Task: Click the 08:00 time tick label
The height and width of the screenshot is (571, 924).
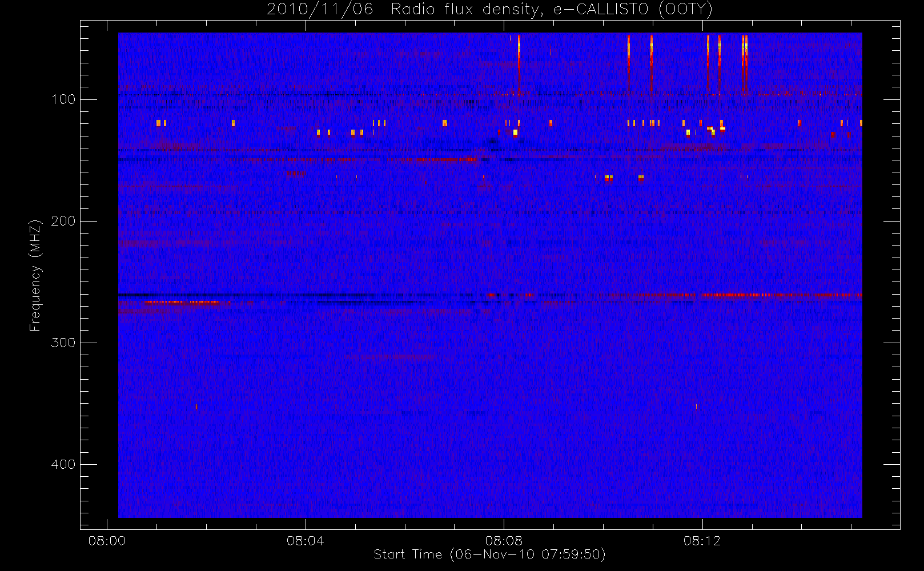Action: tap(107, 541)
